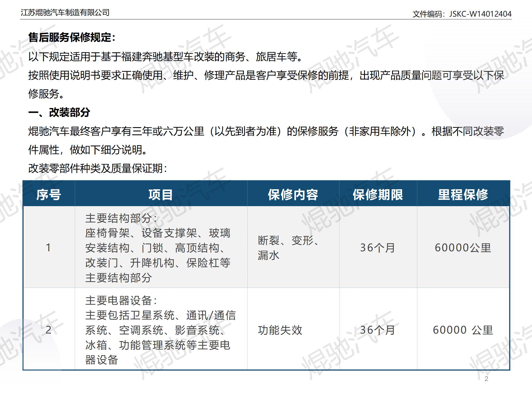Click the 项目 column header
532x399 pixels.
click(161, 195)
